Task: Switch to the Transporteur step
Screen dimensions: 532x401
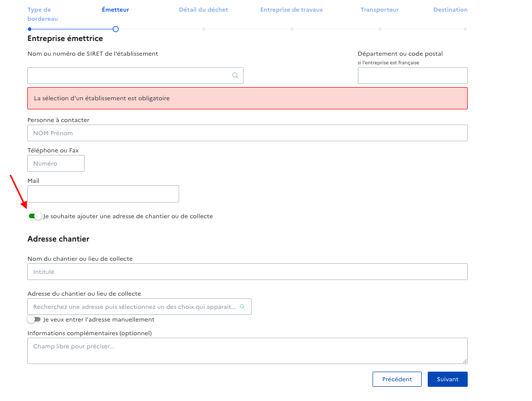Action: [x=380, y=10]
